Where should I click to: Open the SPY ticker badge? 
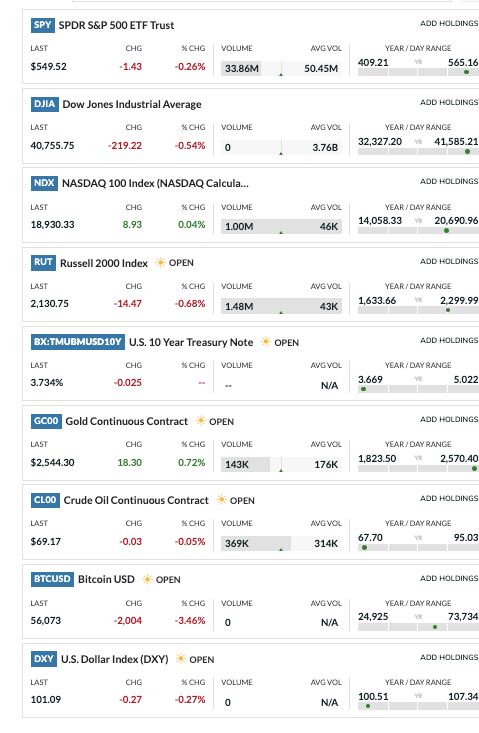point(43,25)
